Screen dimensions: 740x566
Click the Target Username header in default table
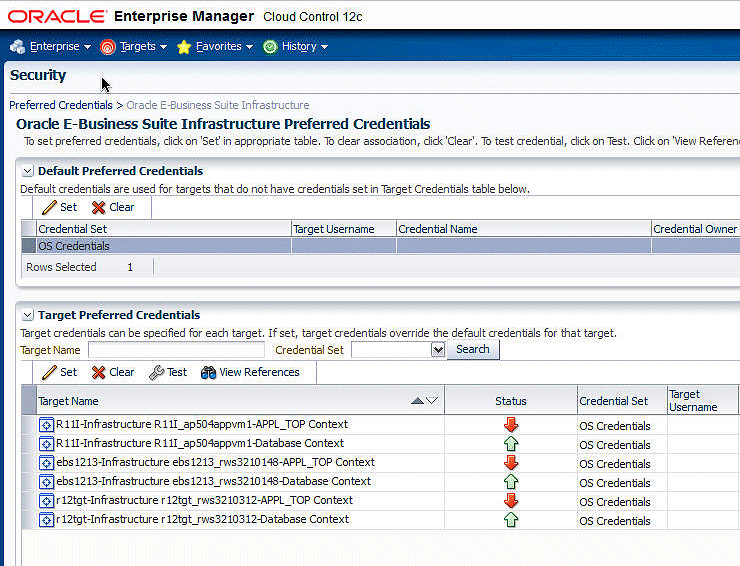[x=344, y=229]
